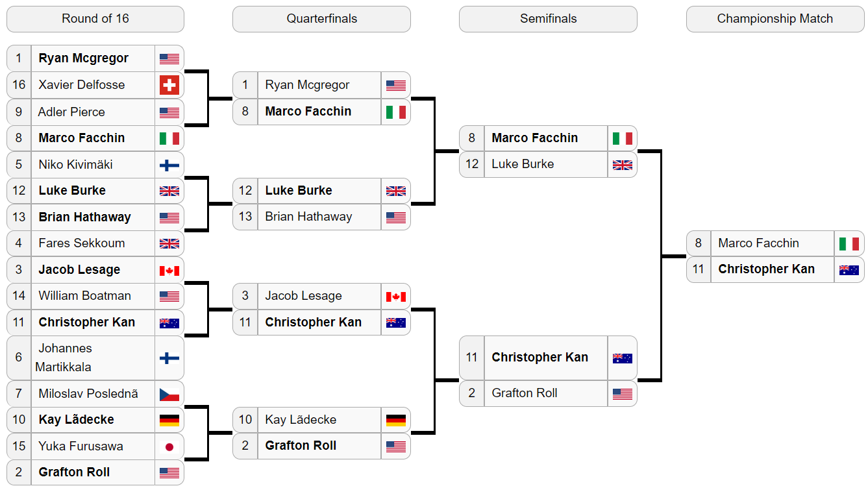Click the Australian flag in Championship Match
The height and width of the screenshot is (488, 868).
[x=849, y=269]
